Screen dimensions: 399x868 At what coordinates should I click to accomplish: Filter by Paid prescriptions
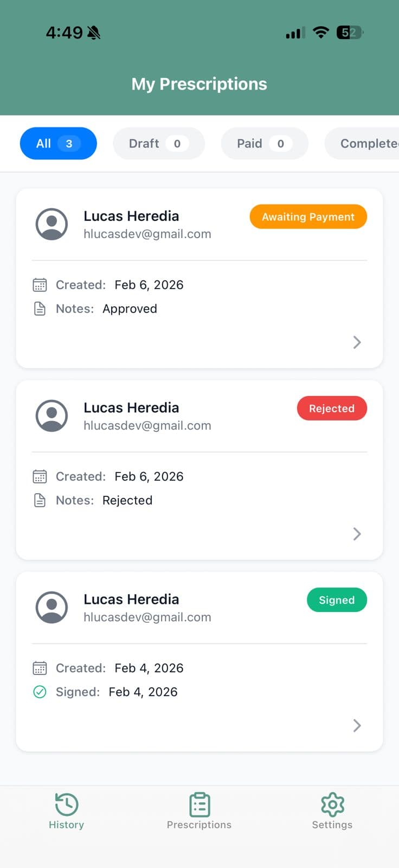(264, 143)
